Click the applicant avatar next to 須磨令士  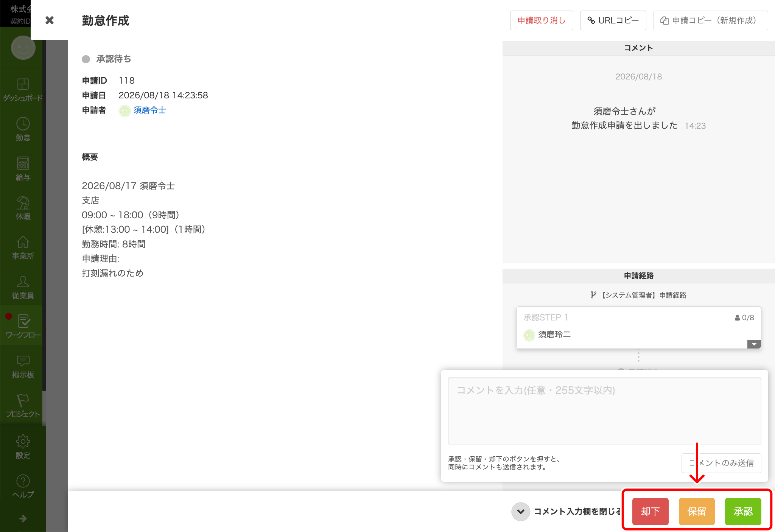pyautogui.click(x=124, y=111)
